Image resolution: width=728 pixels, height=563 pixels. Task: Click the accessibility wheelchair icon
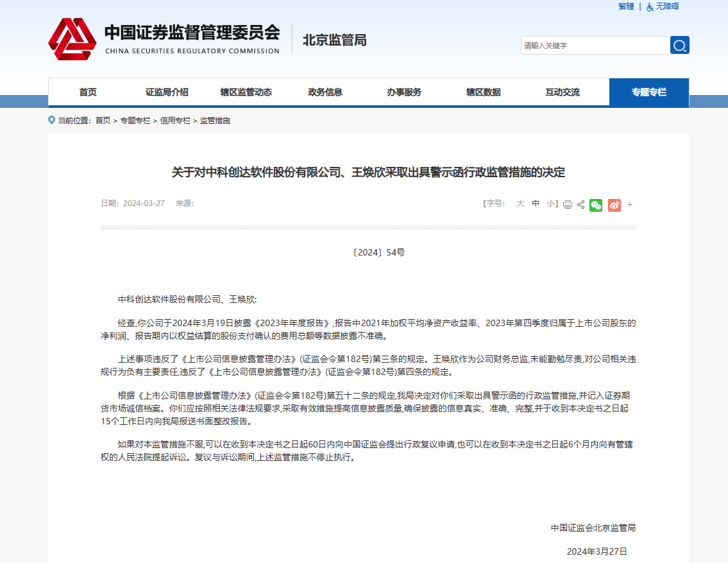click(650, 6)
